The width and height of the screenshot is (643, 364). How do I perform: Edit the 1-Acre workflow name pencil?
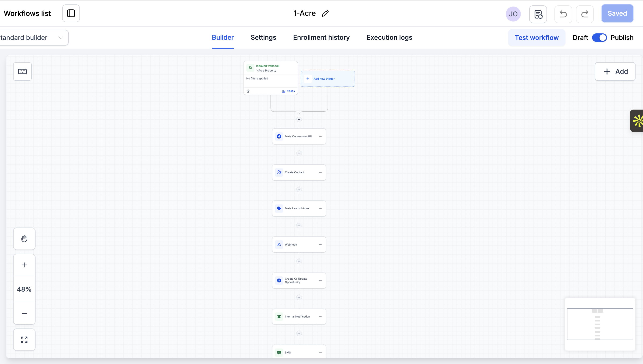(x=325, y=13)
